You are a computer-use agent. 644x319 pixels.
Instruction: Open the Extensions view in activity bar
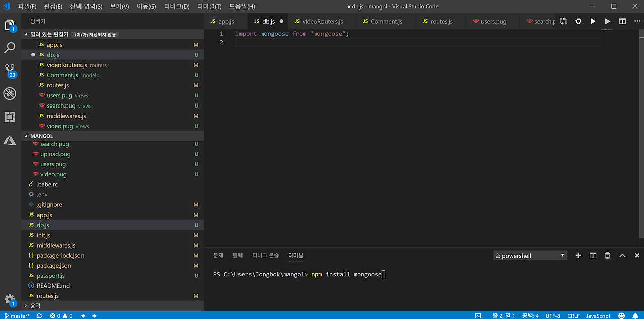[10, 117]
